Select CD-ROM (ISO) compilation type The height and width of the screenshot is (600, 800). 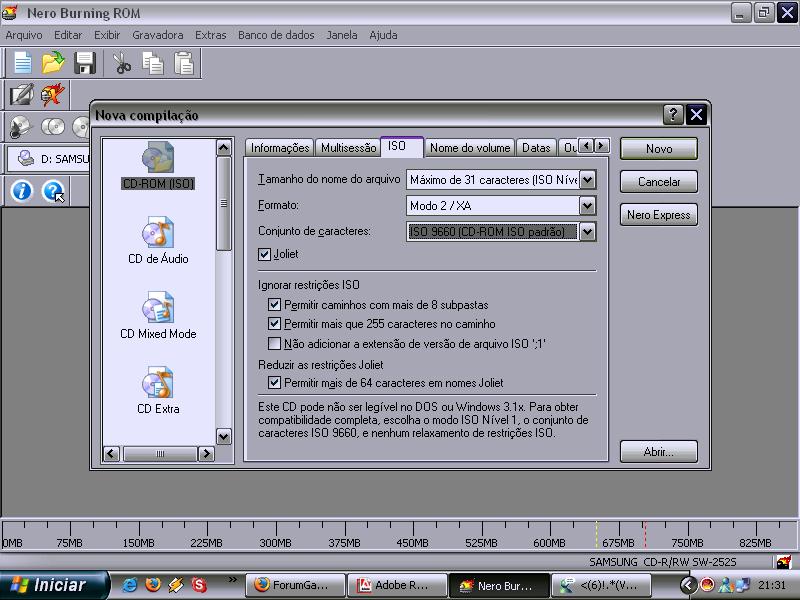tap(158, 165)
